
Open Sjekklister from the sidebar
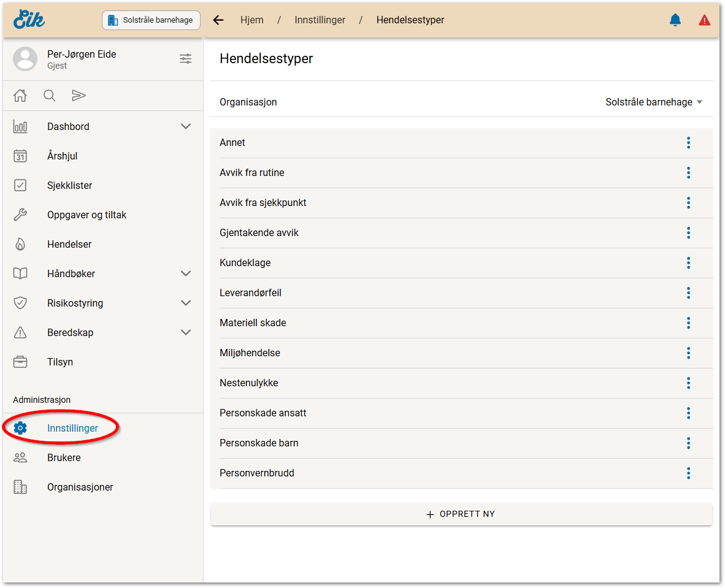[69, 185]
